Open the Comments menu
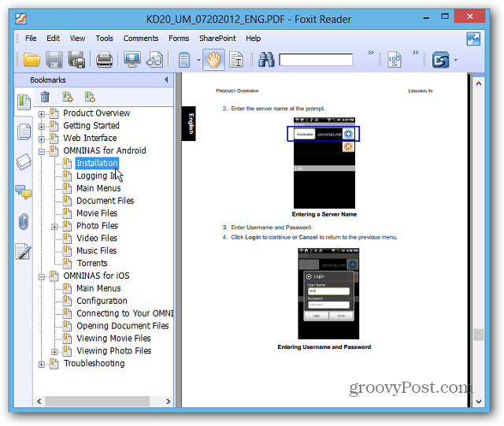This screenshot has width=504, height=426. tap(141, 39)
